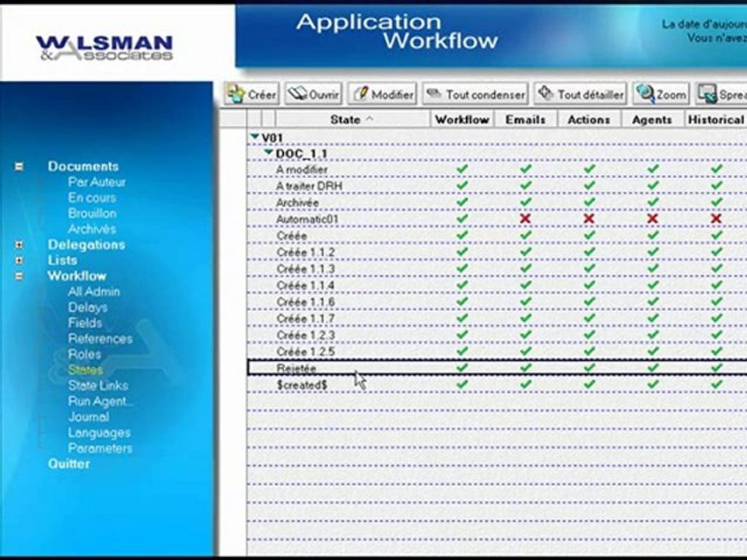747x560 pixels.
Task: Open Brouillon documents view
Action: click(x=92, y=213)
